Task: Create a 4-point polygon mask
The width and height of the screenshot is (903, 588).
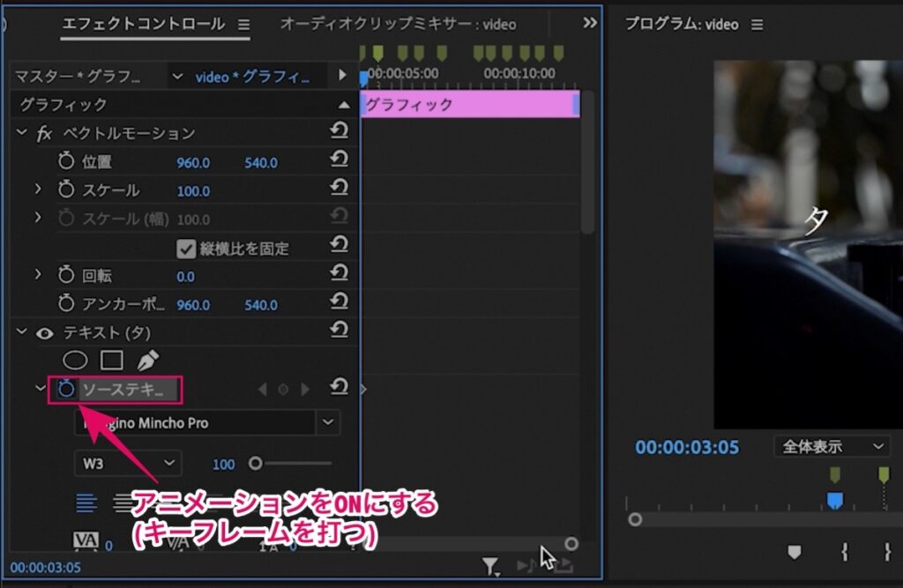Action: pyautogui.click(x=112, y=361)
